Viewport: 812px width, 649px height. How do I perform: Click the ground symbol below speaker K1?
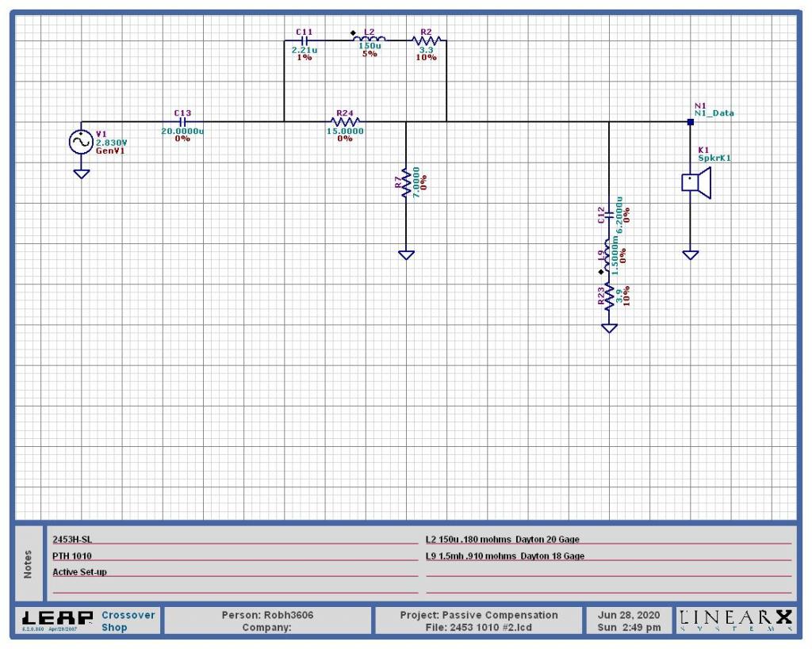[x=691, y=255]
